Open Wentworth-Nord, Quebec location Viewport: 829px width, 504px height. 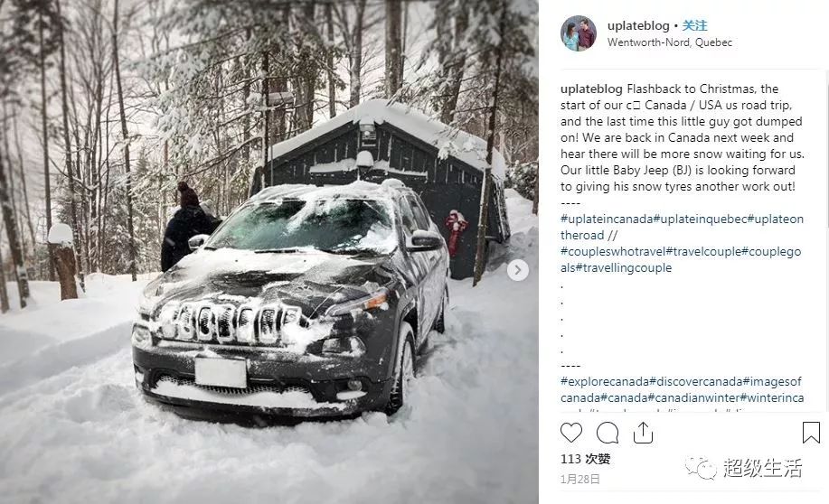click(x=669, y=42)
